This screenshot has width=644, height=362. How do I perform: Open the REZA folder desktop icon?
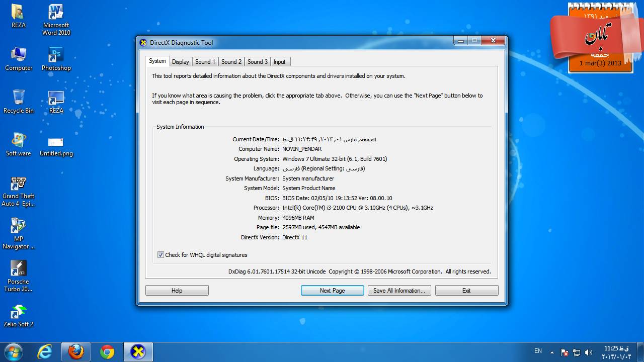19,16
